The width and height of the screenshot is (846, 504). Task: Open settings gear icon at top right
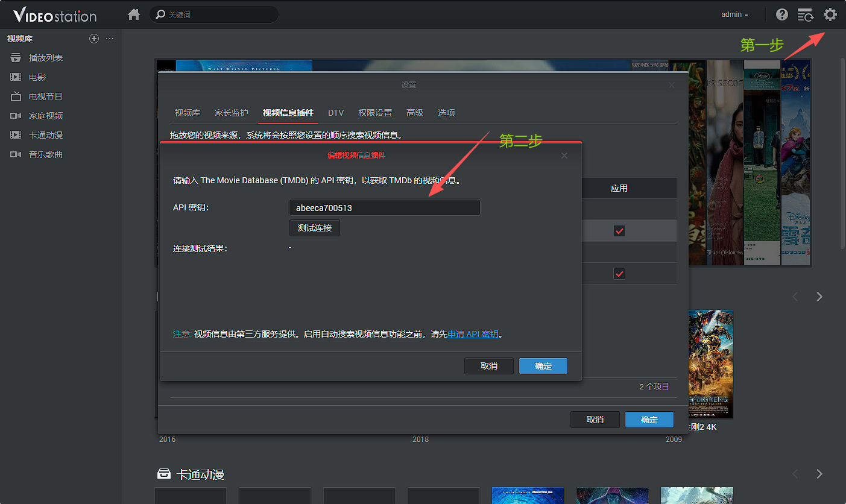coord(830,14)
